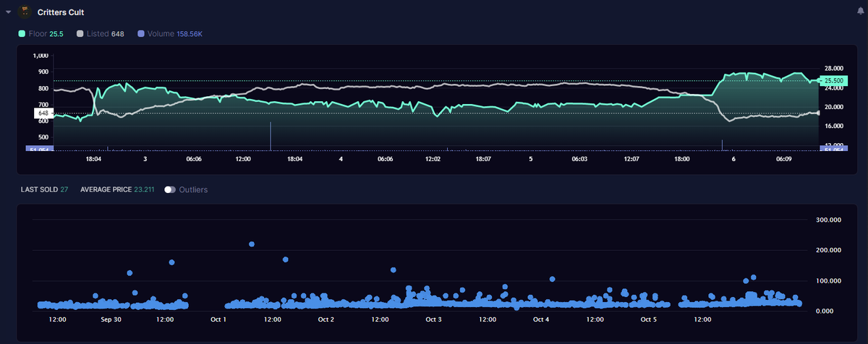This screenshot has width=868, height=344.
Task: Click the 500 listed axis label
Action: pyautogui.click(x=43, y=137)
